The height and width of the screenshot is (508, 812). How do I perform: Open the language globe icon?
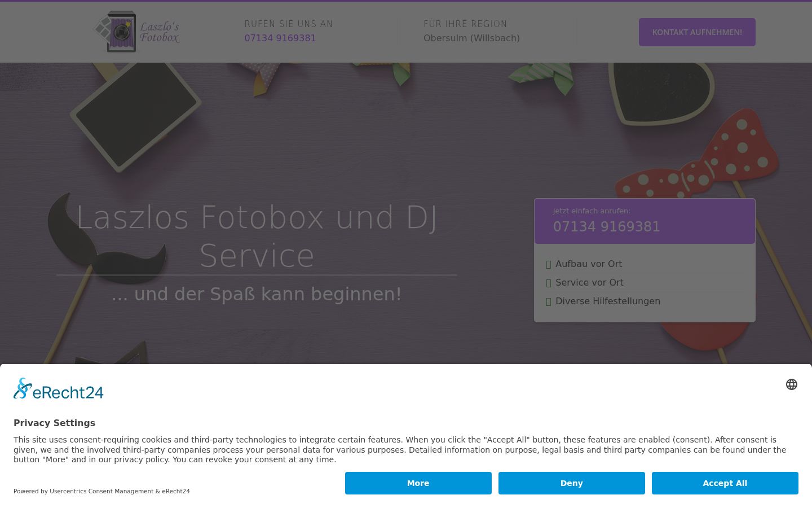pyautogui.click(x=792, y=384)
